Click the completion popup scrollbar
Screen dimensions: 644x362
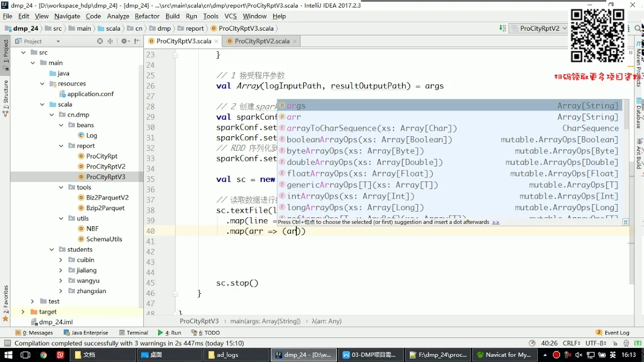coord(626,114)
